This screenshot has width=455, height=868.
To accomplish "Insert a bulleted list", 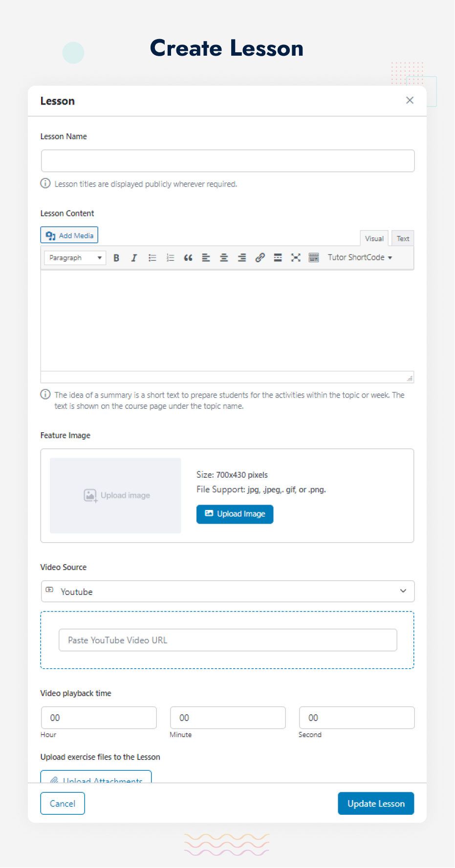I will [152, 258].
